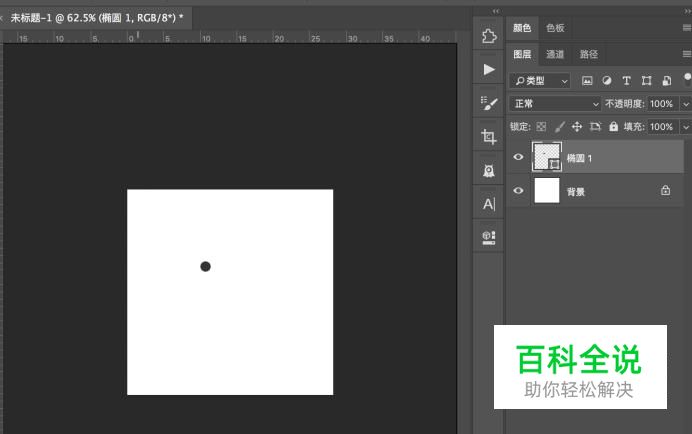Hide the 背景 layer
The image size is (692, 434).
[518, 190]
